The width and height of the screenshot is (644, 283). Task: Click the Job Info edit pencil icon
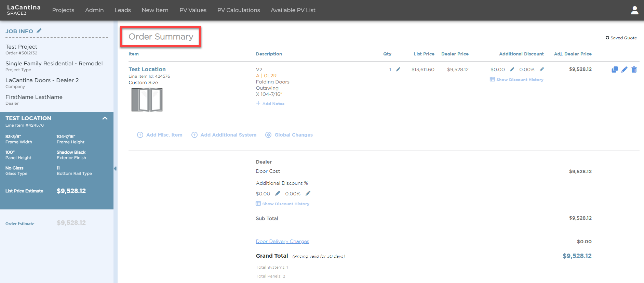(39, 31)
